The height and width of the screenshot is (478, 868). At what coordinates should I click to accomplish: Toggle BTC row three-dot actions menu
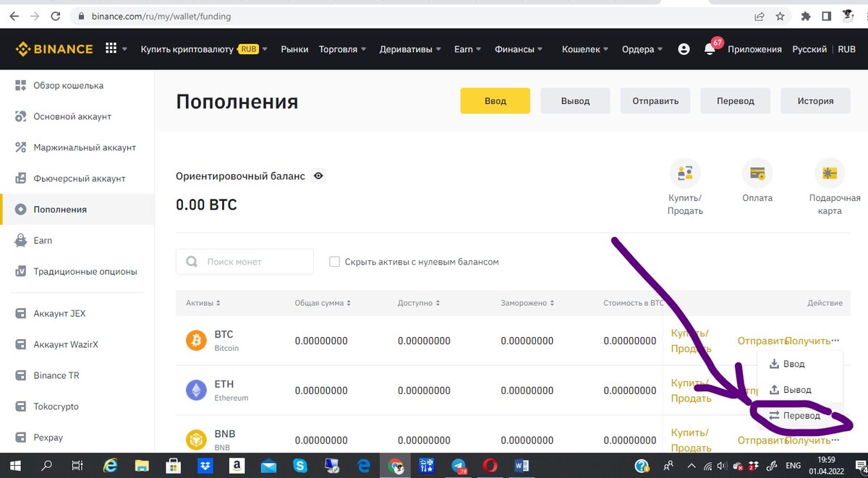836,340
